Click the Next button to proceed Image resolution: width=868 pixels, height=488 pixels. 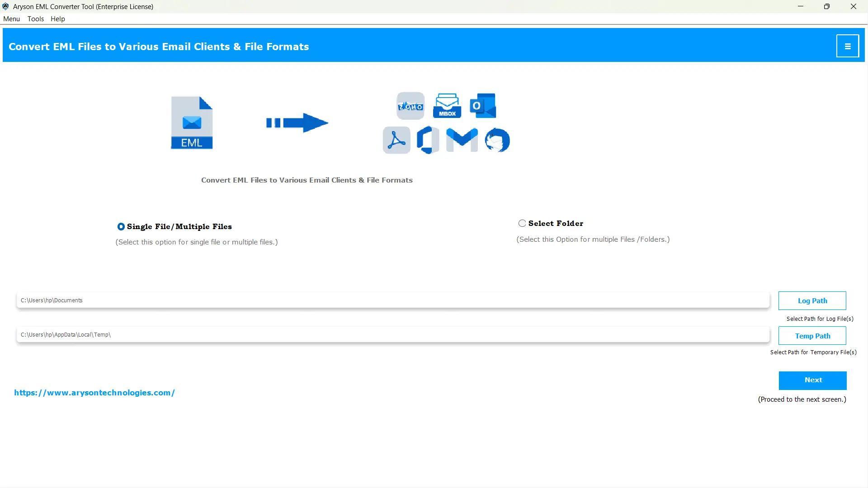pos(812,380)
